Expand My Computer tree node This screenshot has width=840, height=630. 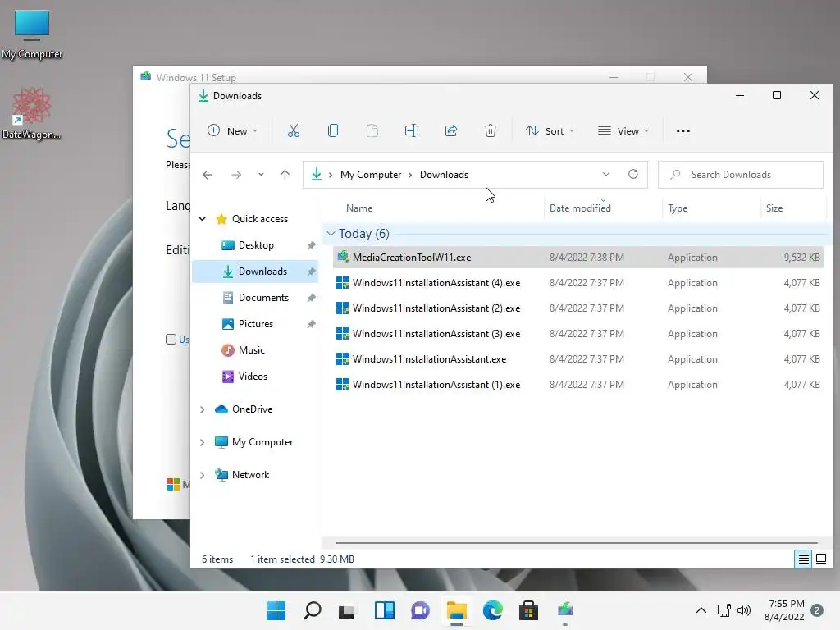pos(203,442)
